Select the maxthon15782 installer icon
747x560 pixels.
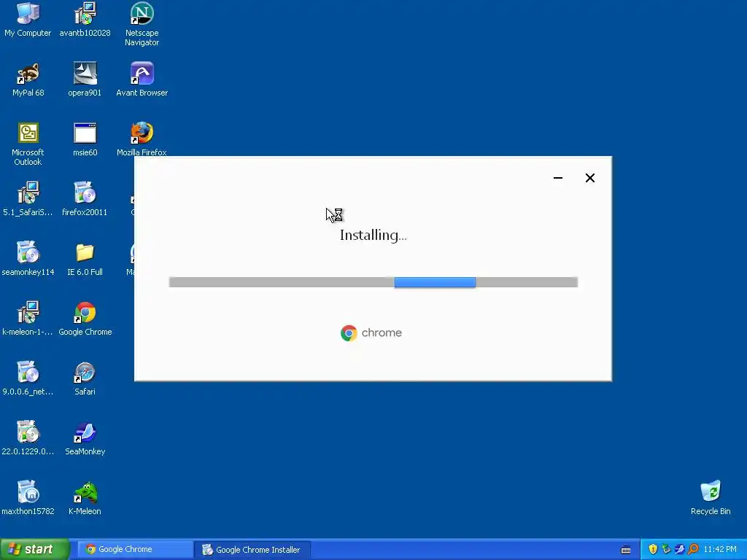click(x=28, y=497)
